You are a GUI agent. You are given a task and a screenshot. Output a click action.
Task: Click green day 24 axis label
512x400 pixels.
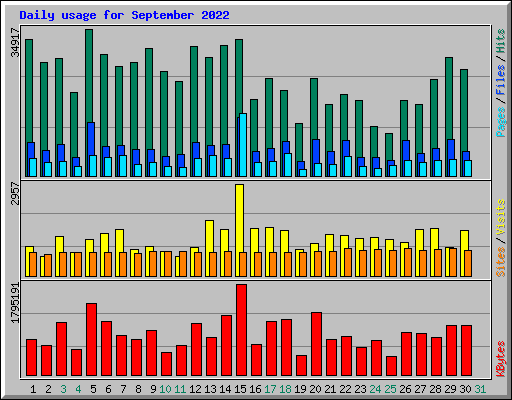click(x=375, y=389)
